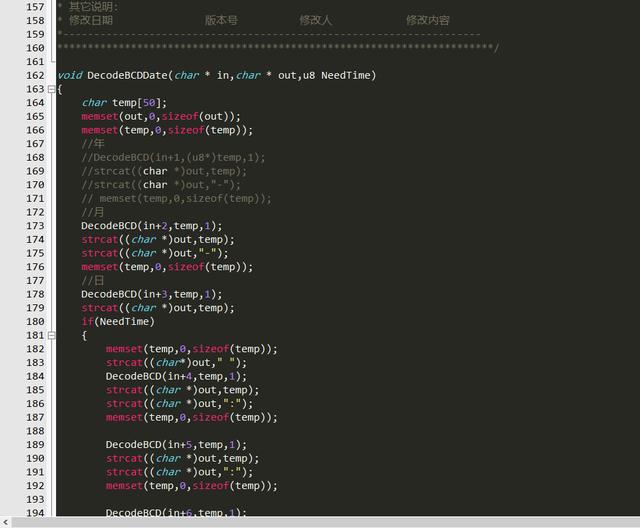Image resolution: width=640 pixels, height=528 pixels.
Task: Click the 'if(NeedTime)' statement
Action: 118,322
